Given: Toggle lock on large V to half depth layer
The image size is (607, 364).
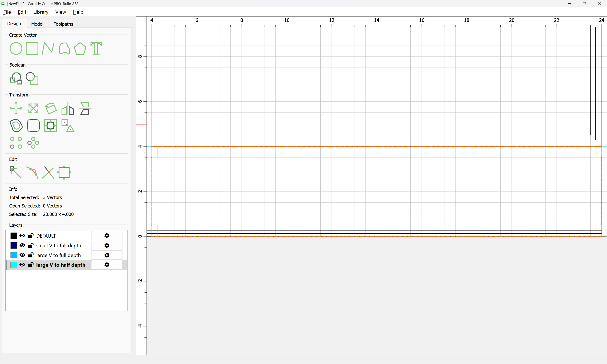Looking at the screenshot, I should 30,265.
